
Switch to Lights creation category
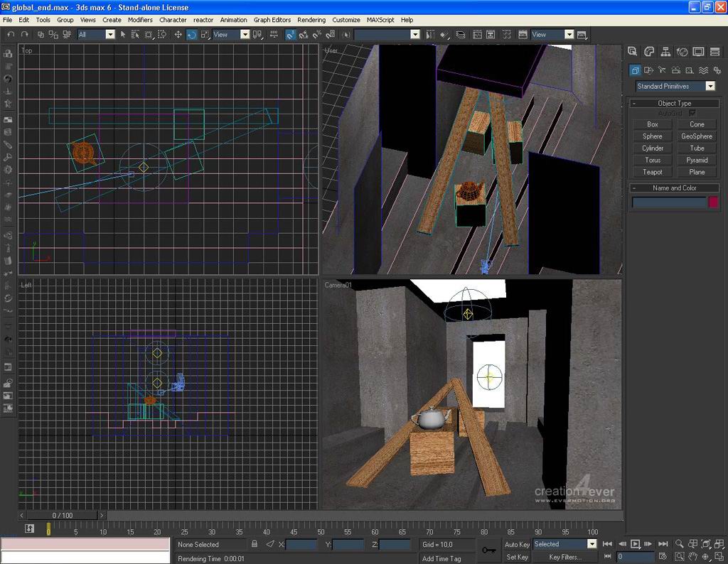pos(662,70)
